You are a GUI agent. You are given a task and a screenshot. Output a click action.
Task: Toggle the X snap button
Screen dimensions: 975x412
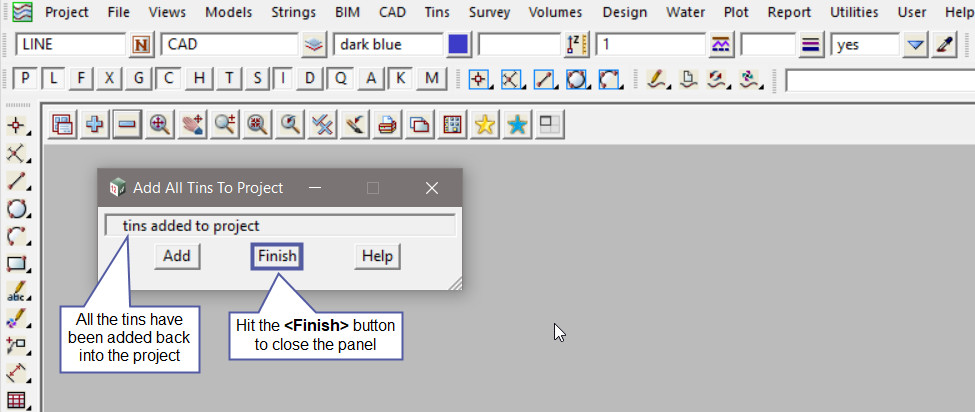tap(109, 78)
